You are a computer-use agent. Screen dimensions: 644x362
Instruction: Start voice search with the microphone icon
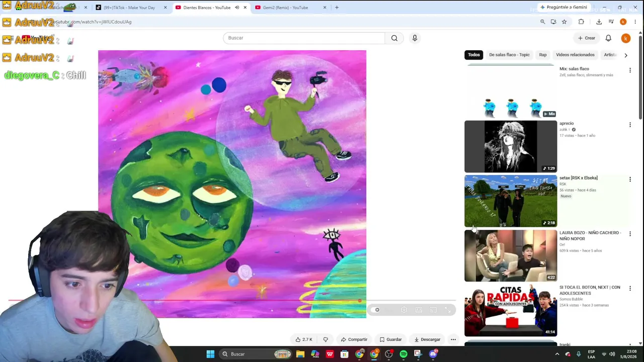[415, 38]
